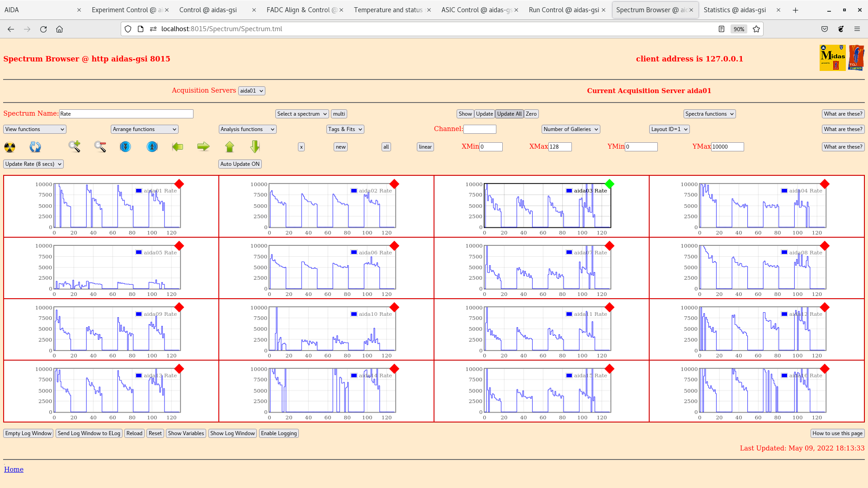
Task: Select the aida08 Rate spectrum plot
Action: [762, 267]
